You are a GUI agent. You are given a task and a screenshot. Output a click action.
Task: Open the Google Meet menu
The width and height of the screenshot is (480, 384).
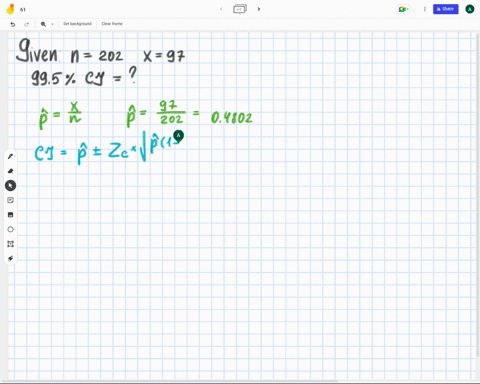(403, 9)
